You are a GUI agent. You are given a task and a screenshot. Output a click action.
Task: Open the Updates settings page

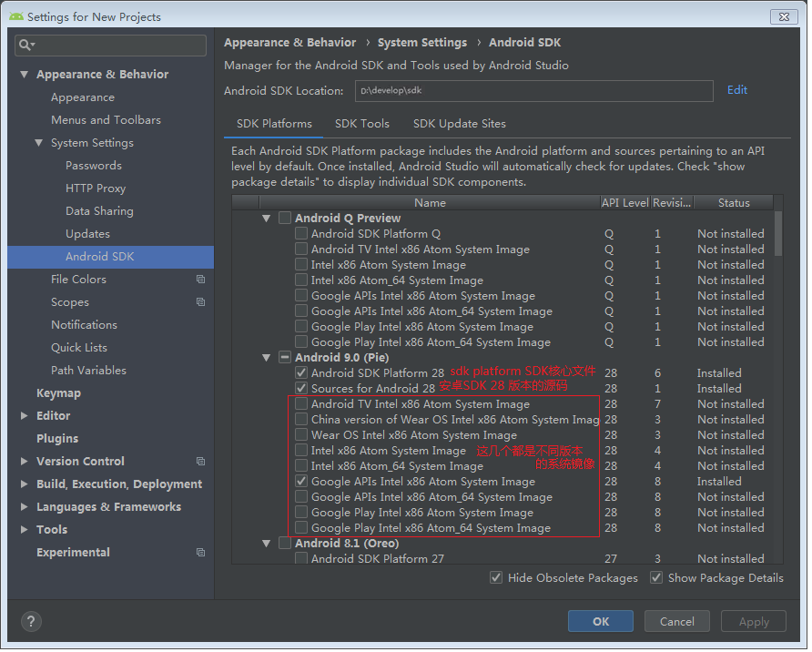pos(88,235)
